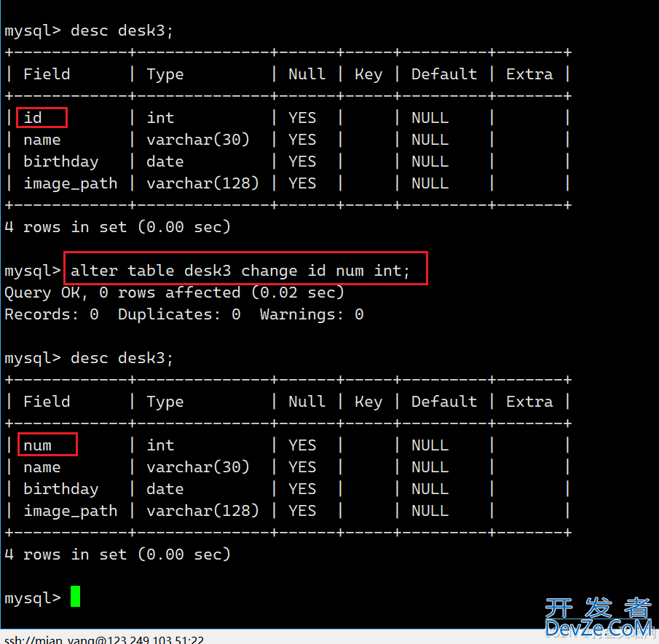
Task: Click 'name' in the table containing the id field
Action: tap(42, 140)
